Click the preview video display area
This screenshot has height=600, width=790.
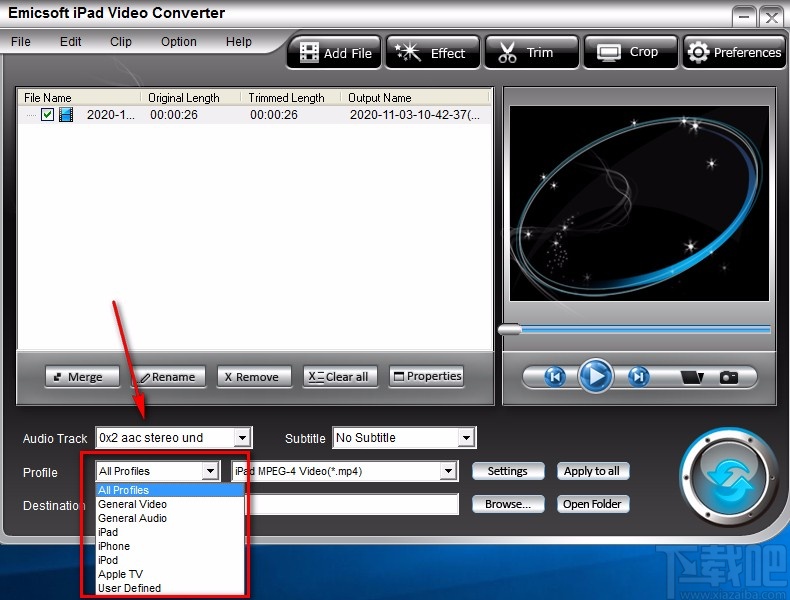639,204
